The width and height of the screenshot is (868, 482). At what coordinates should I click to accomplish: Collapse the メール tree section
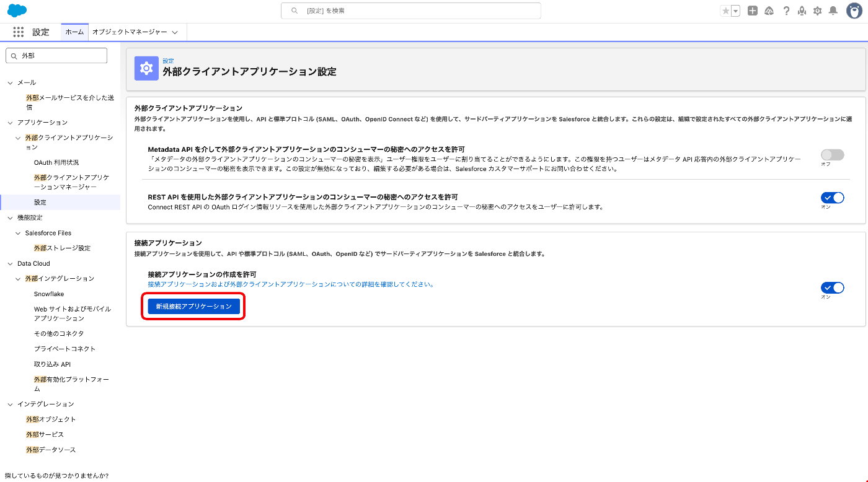coord(9,82)
